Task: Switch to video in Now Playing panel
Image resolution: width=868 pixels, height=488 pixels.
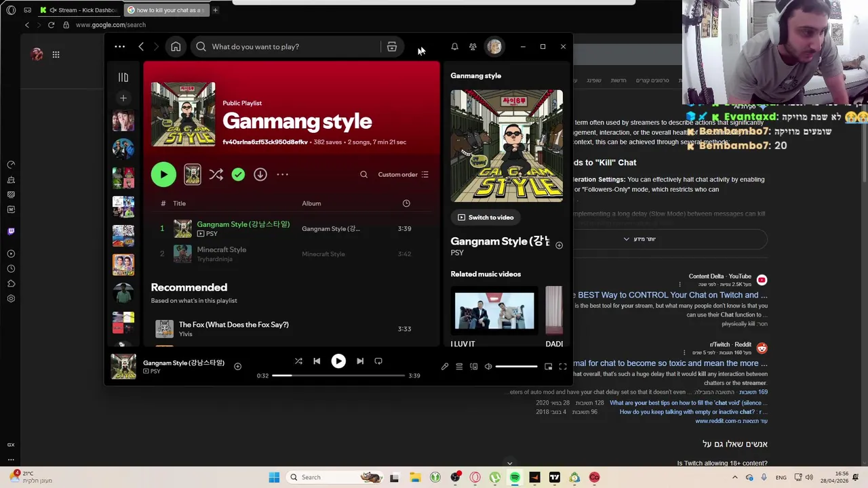Action: click(486, 218)
